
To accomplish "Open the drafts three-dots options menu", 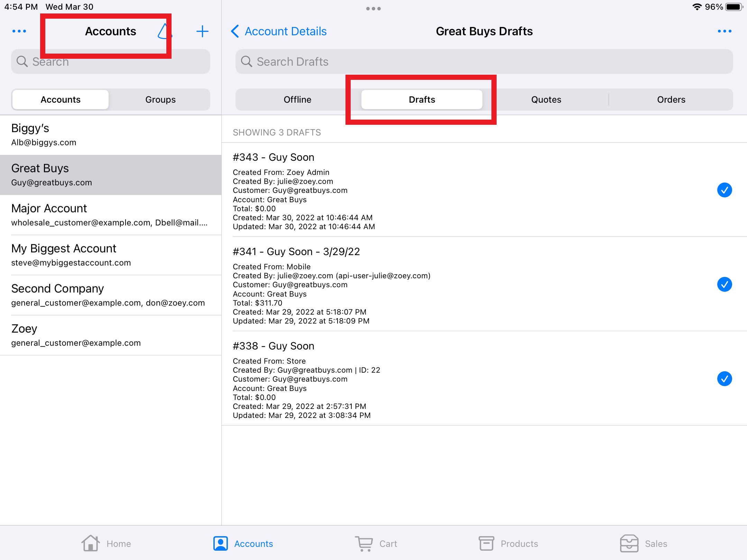I will coord(724,31).
